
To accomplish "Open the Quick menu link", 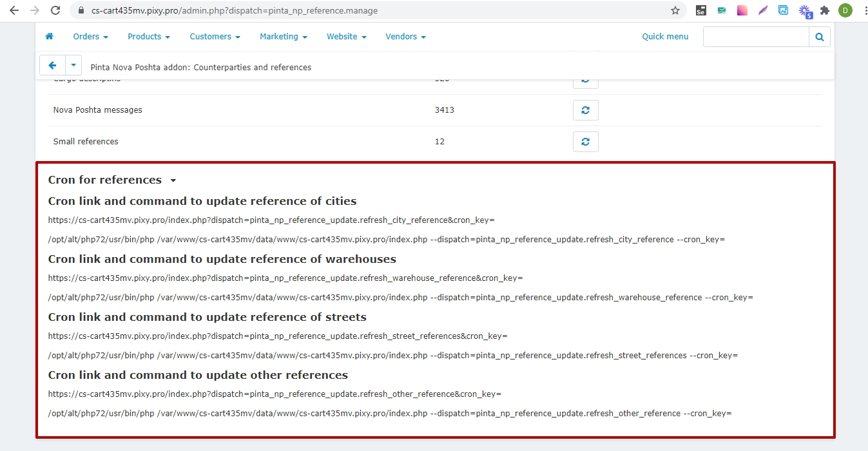I will [x=665, y=37].
